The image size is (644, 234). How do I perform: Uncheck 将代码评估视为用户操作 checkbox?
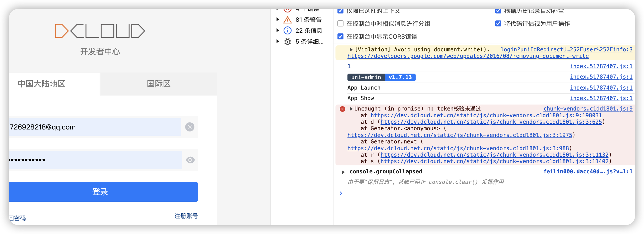click(498, 23)
